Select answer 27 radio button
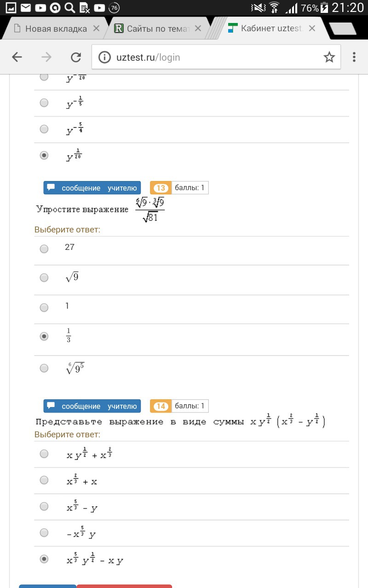Image resolution: width=368 pixels, height=588 pixels. coord(44,249)
